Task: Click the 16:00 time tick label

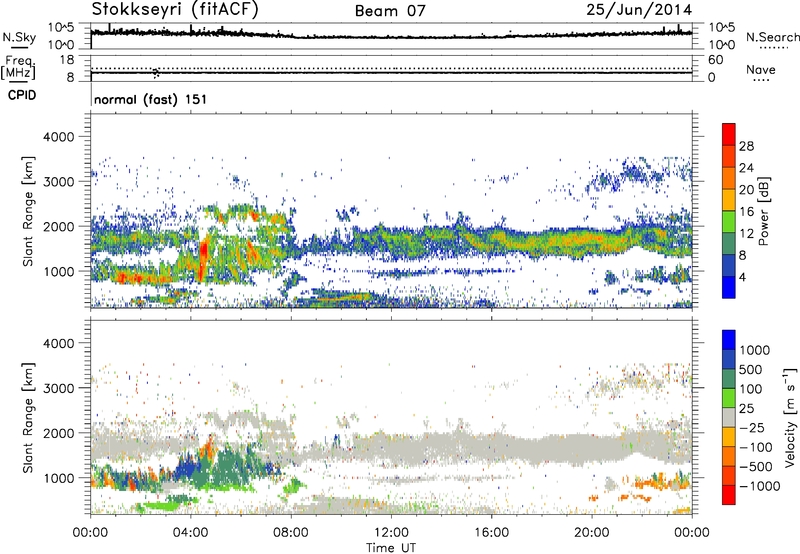Action: point(491,533)
